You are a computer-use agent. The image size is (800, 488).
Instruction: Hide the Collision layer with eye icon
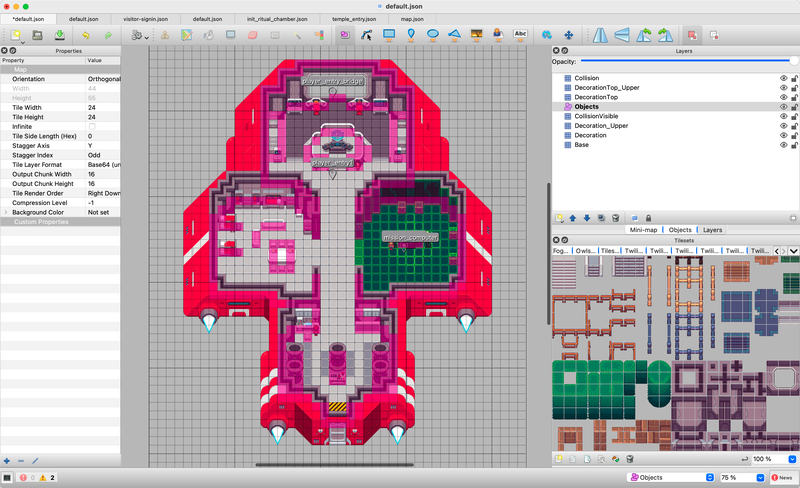pos(783,78)
